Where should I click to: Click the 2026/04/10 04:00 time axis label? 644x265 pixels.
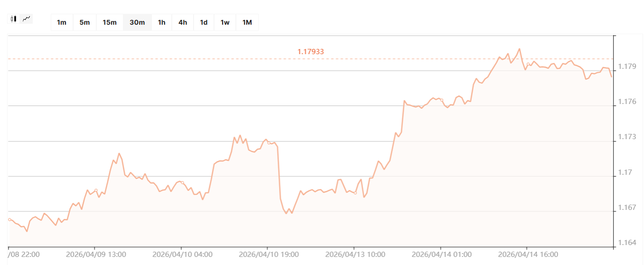[182, 254]
